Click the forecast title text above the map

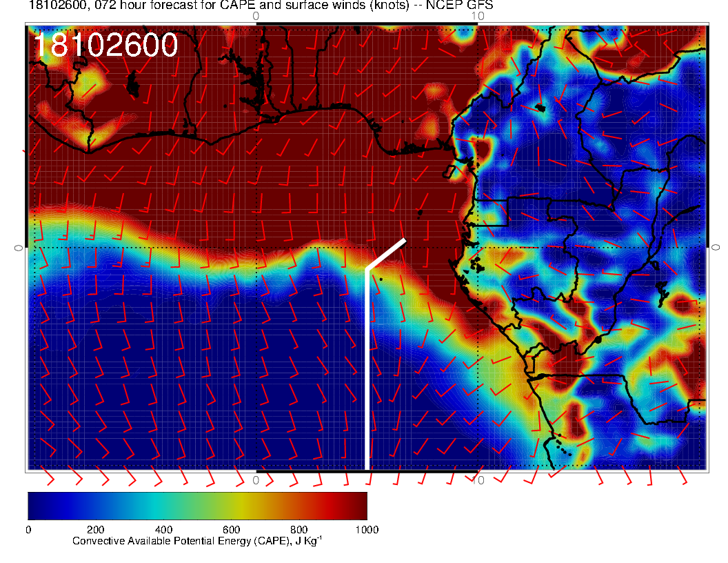point(261,5)
